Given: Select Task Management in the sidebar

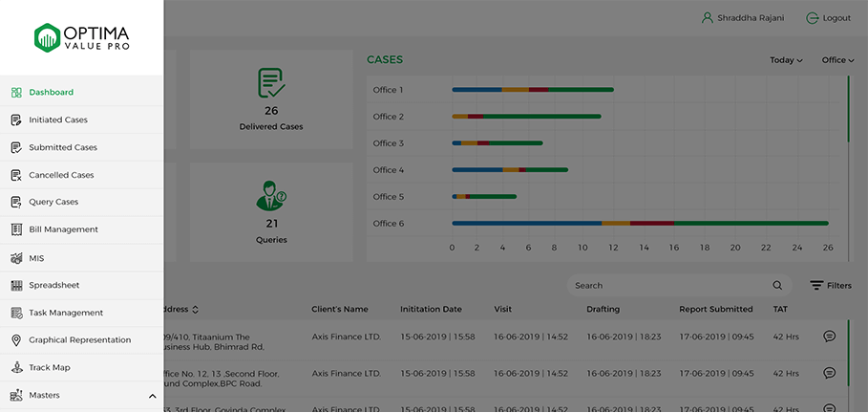Looking at the screenshot, I should (66, 313).
